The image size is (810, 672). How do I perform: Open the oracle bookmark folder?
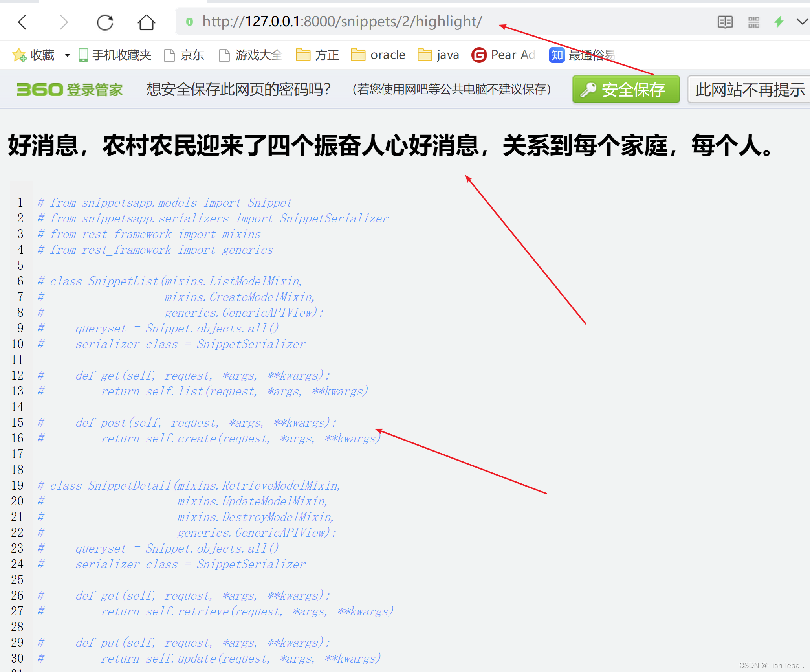pyautogui.click(x=378, y=55)
